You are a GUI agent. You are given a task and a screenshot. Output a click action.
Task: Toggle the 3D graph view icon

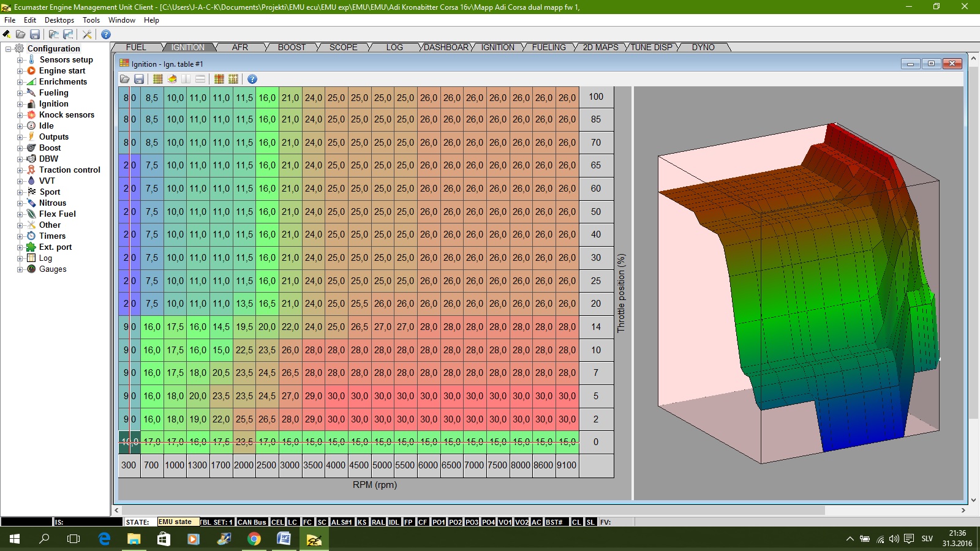coord(172,79)
